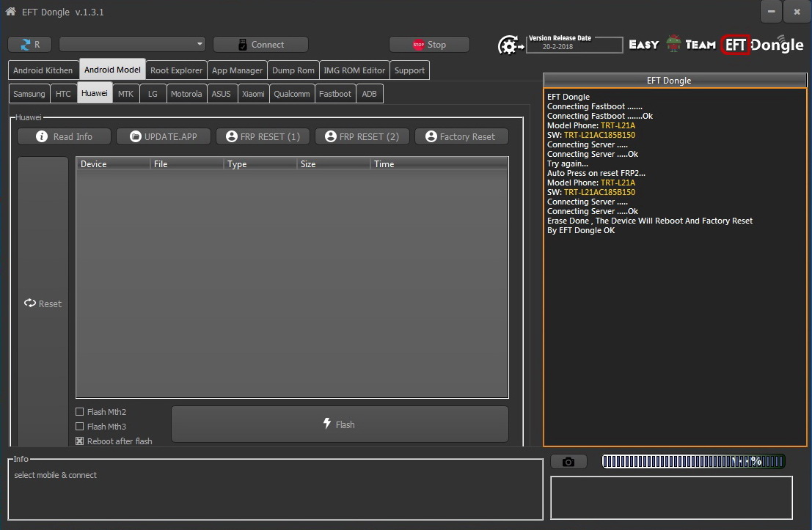Stop the current operation

pyautogui.click(x=429, y=45)
